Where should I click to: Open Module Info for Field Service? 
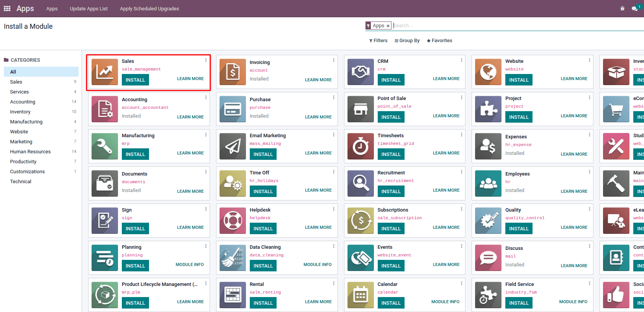pyautogui.click(x=573, y=302)
